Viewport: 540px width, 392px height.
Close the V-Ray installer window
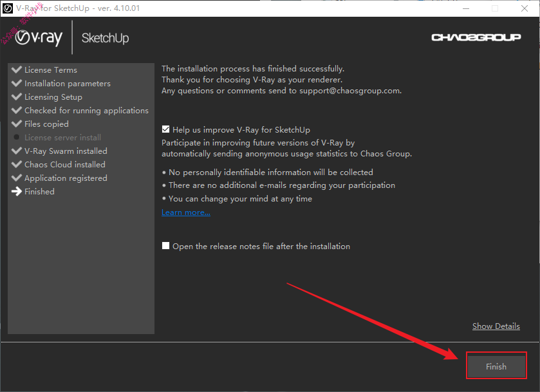pyautogui.click(x=524, y=8)
